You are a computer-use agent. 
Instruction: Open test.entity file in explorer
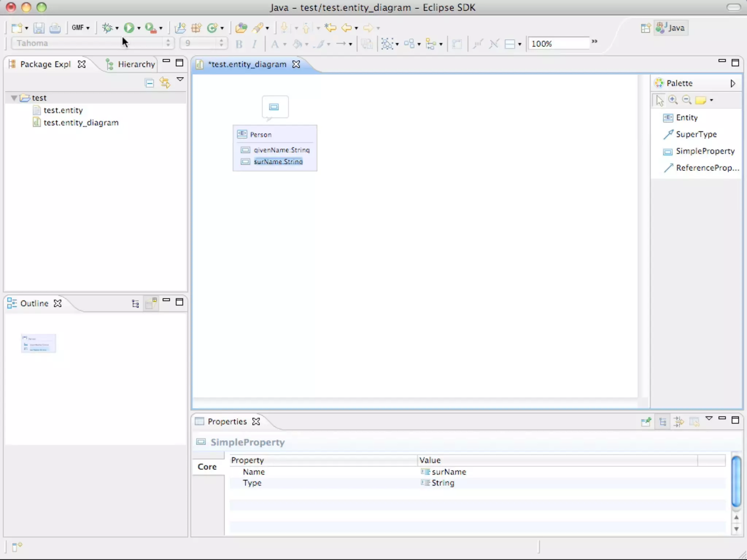(x=63, y=110)
